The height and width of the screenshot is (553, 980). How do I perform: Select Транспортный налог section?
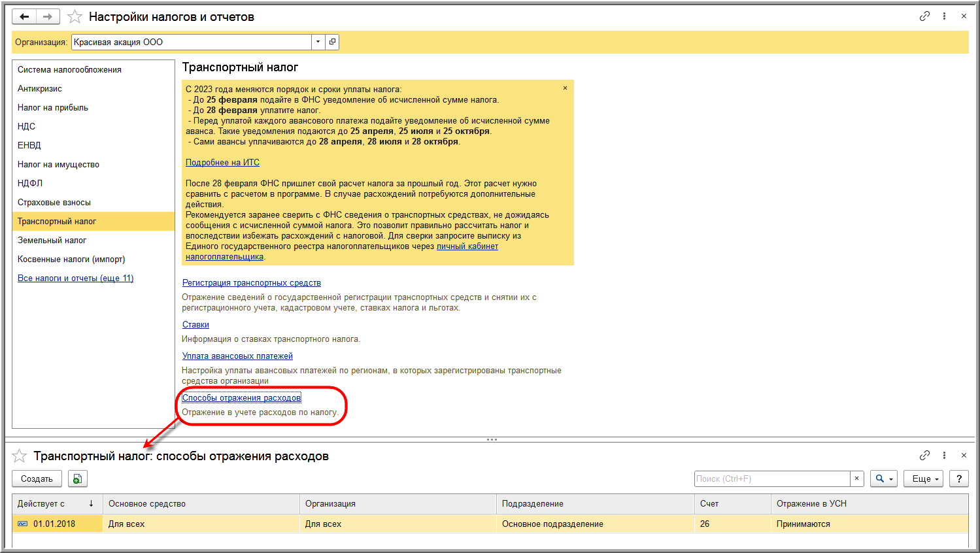(x=93, y=221)
